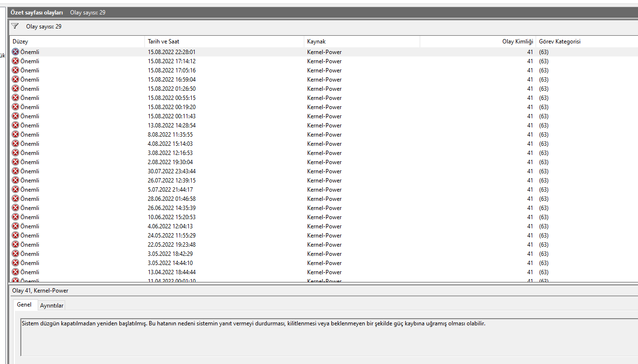638x364 pixels.
Task: Select the date cell 13.04.2022 18:44:44
Action: (x=171, y=272)
